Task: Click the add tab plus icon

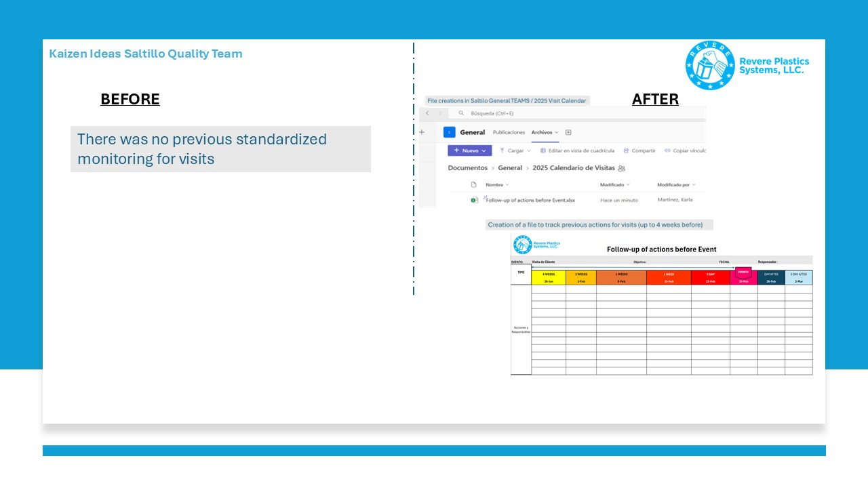Action: coord(568,132)
